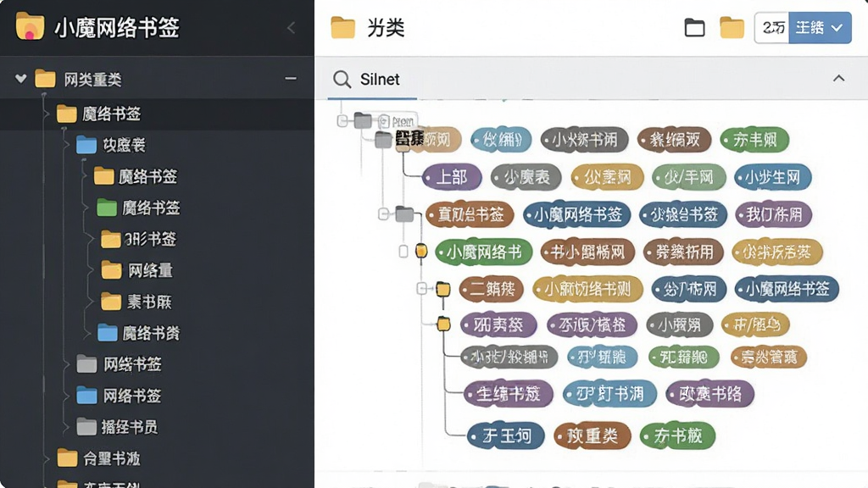
Task: Tick the empty checkbox before green 小魔网络书 tag
Action: click(403, 252)
